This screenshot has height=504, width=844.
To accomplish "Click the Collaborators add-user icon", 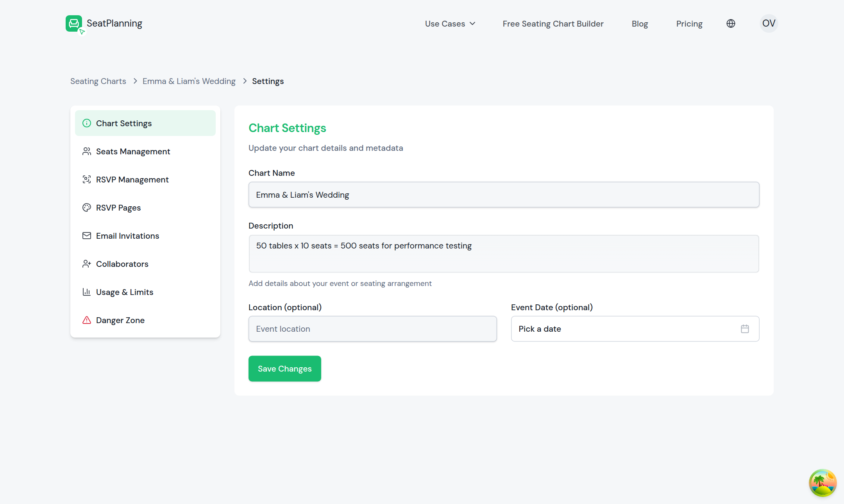I will [87, 264].
